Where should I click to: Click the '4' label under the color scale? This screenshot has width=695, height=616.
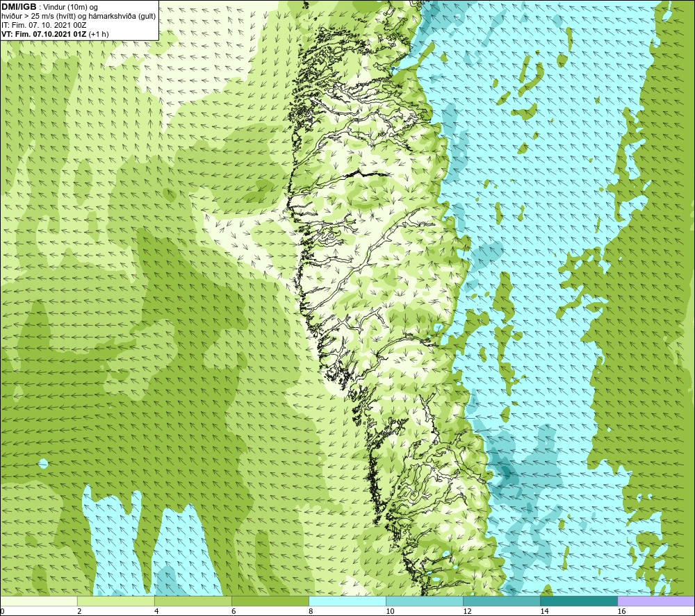[x=156, y=612]
